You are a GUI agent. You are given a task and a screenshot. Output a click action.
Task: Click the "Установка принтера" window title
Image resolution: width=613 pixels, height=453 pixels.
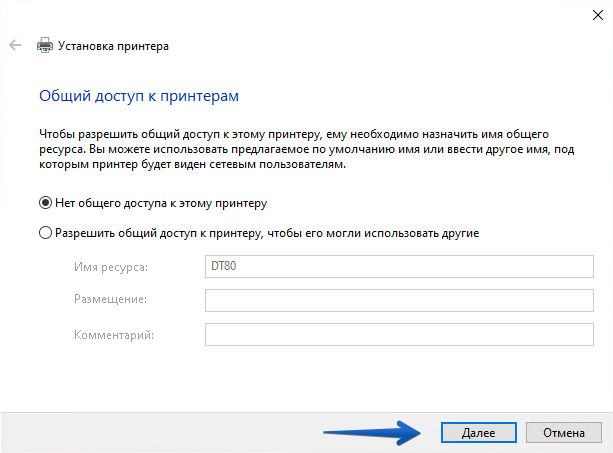[113, 46]
